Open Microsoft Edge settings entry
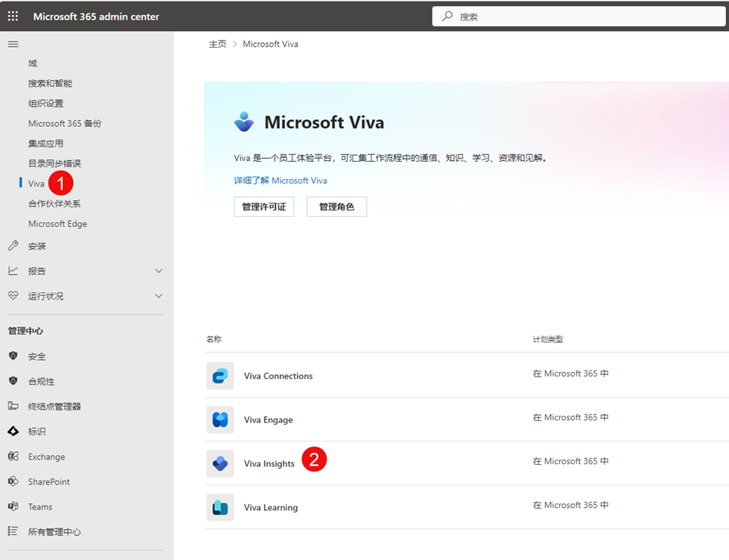This screenshot has height=560, width=729. coord(57,224)
